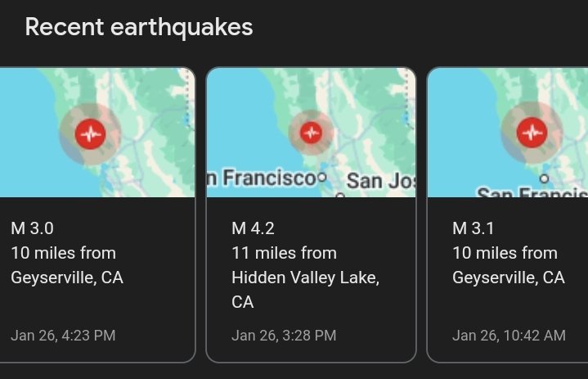This screenshot has height=379, width=588.
Task: Click the San Francisco label in second map
Action: pyautogui.click(x=262, y=178)
